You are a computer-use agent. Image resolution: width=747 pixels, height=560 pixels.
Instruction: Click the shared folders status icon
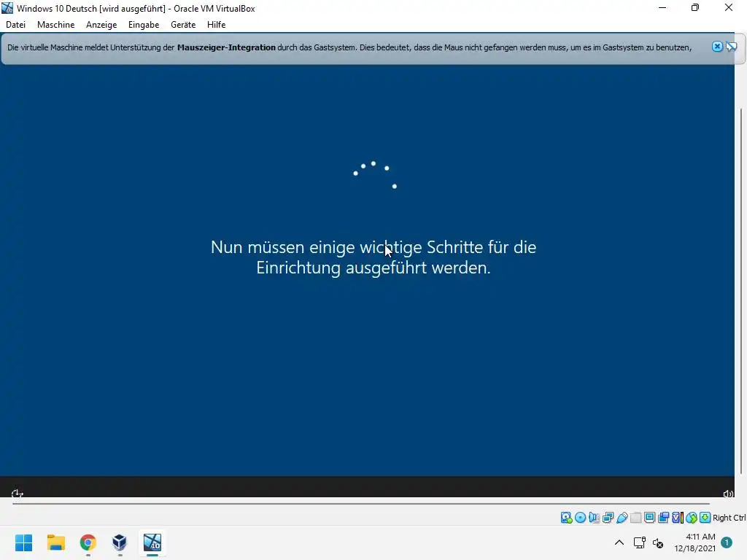(x=635, y=518)
